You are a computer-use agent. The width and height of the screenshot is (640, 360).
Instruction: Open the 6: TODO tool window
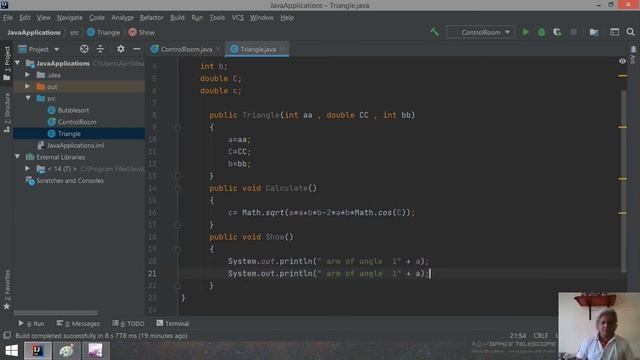click(128, 323)
